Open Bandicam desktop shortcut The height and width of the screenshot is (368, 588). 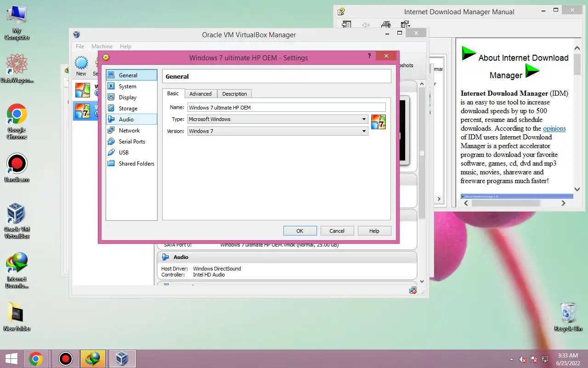[x=17, y=168]
